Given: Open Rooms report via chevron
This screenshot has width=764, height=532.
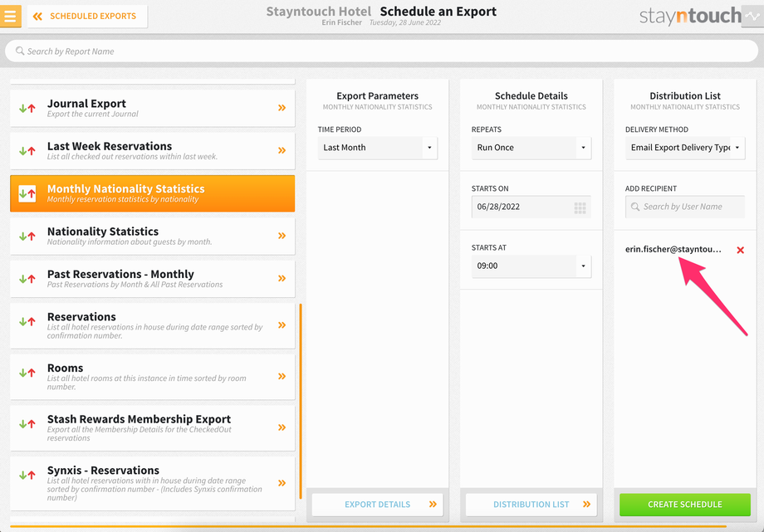Looking at the screenshot, I should (x=282, y=376).
